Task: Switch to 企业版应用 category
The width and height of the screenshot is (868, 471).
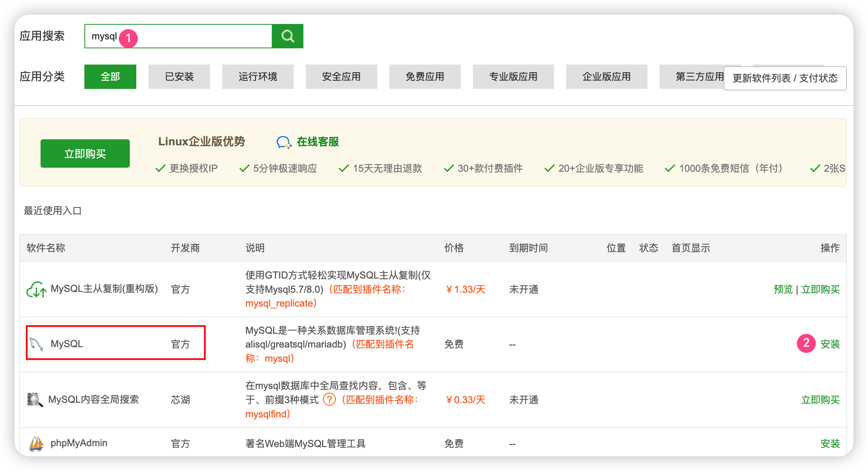Action: 607,77
